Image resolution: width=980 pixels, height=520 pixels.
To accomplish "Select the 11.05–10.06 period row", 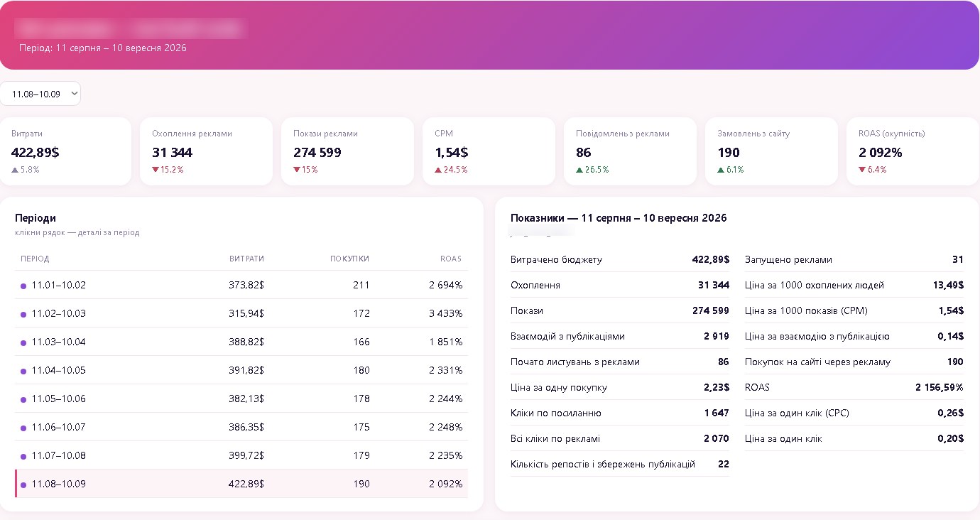I will click(x=241, y=399).
